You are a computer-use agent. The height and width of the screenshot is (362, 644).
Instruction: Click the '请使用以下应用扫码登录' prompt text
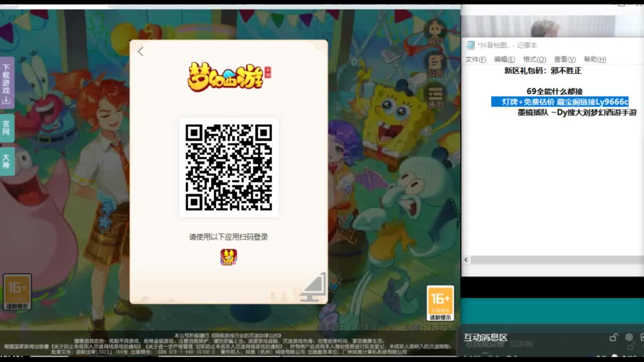click(x=229, y=237)
